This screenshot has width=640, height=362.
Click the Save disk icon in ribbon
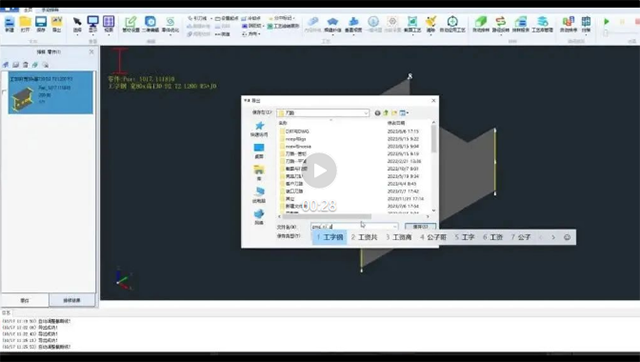pyautogui.click(x=41, y=24)
